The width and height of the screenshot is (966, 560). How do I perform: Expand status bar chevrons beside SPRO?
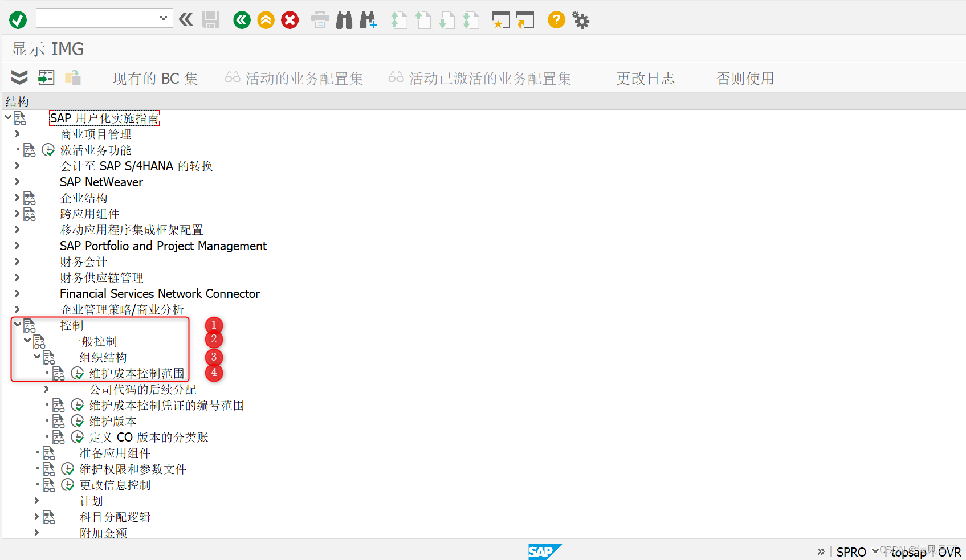point(821,551)
